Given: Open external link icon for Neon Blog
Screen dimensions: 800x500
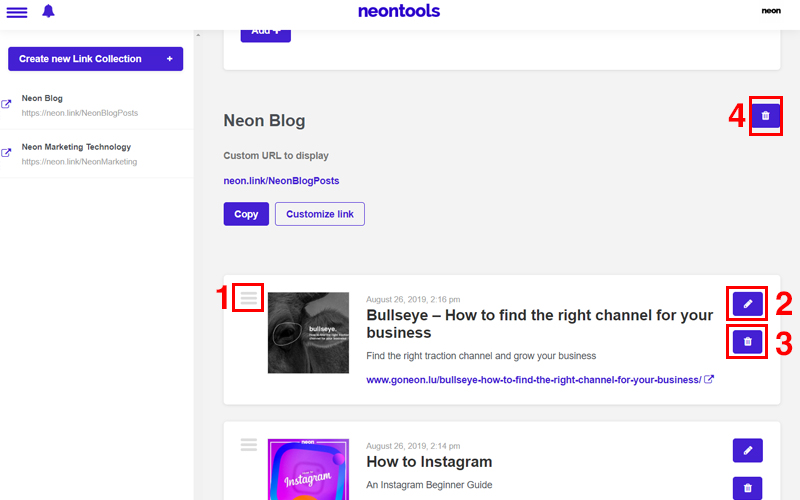Looking at the screenshot, I should pos(6,104).
